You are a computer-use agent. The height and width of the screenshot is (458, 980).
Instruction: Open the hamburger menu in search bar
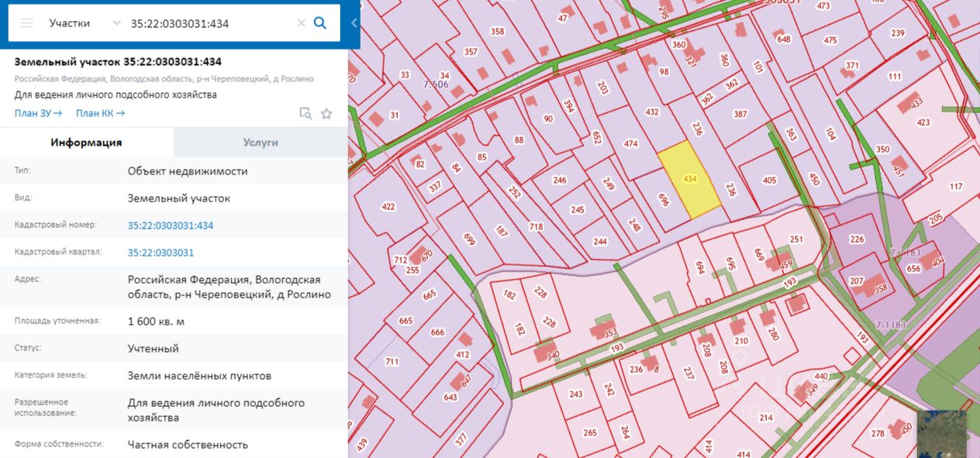[x=27, y=23]
